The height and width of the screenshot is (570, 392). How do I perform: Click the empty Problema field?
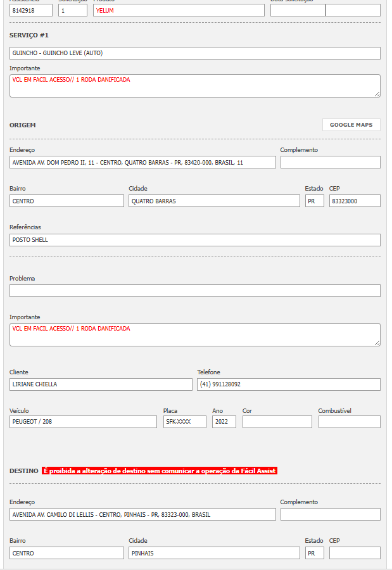coord(195,291)
